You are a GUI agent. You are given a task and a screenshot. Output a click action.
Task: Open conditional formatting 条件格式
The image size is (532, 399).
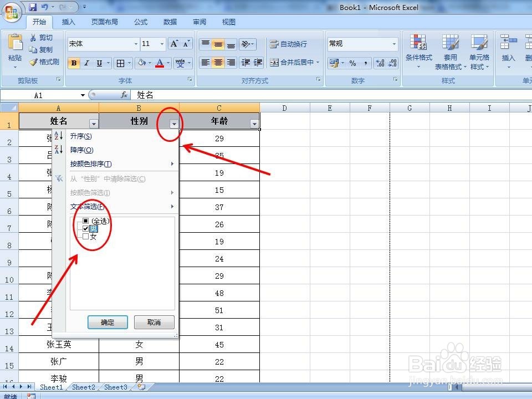pyautogui.click(x=419, y=51)
